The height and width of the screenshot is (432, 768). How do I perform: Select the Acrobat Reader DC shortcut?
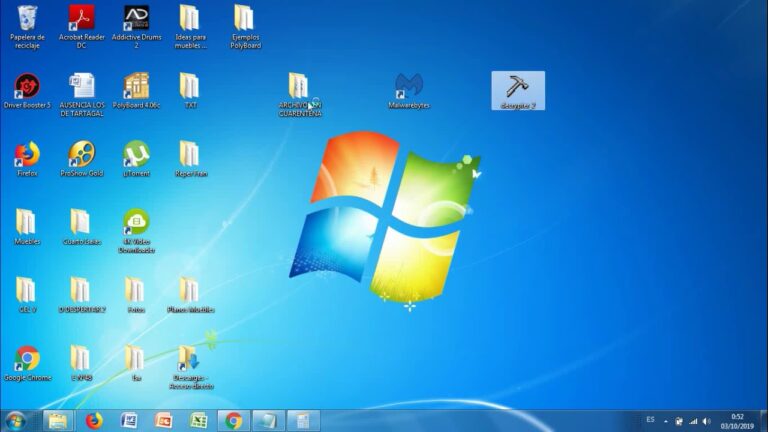click(81, 26)
